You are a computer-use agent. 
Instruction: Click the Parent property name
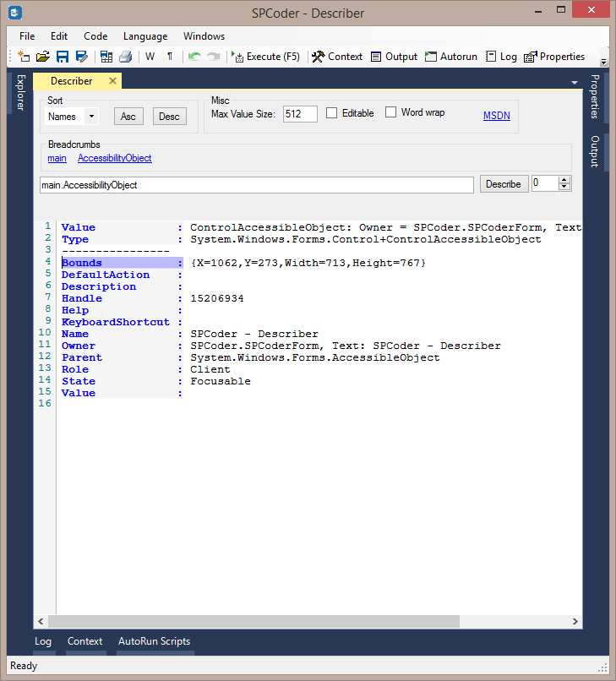(82, 357)
